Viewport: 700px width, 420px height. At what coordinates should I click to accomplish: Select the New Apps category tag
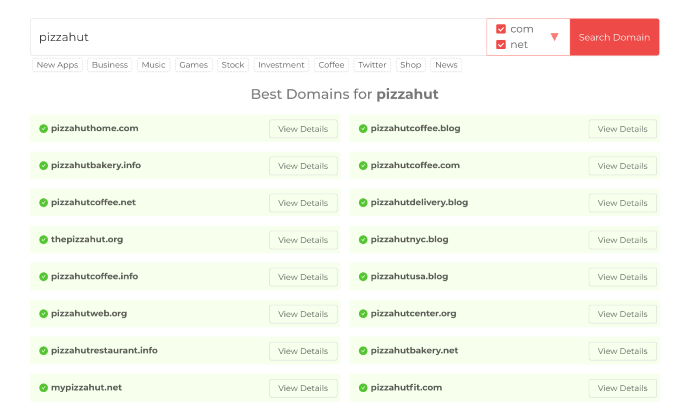click(x=57, y=65)
